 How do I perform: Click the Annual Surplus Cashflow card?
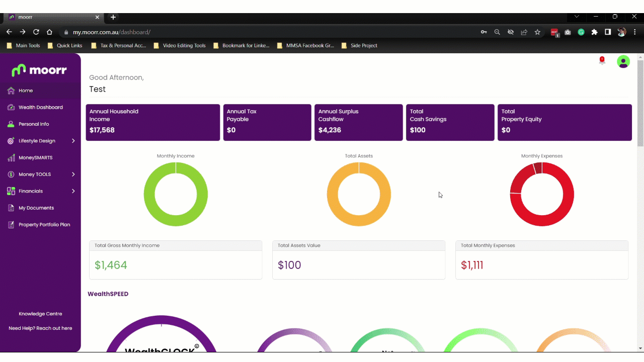(x=359, y=122)
